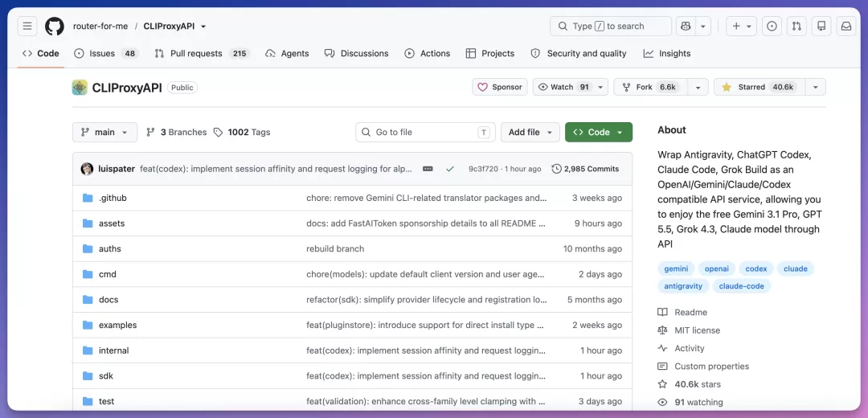Screen dimensions: 868x418
Task: Open the internal folder
Action: point(114,350)
